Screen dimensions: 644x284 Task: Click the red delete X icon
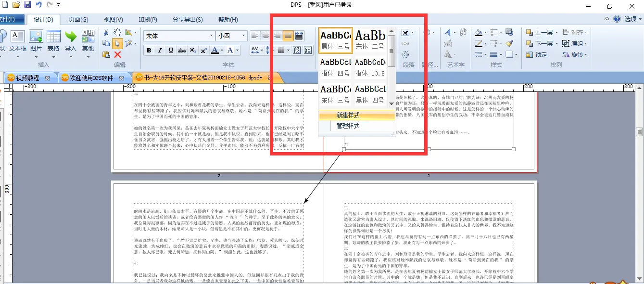(x=117, y=54)
